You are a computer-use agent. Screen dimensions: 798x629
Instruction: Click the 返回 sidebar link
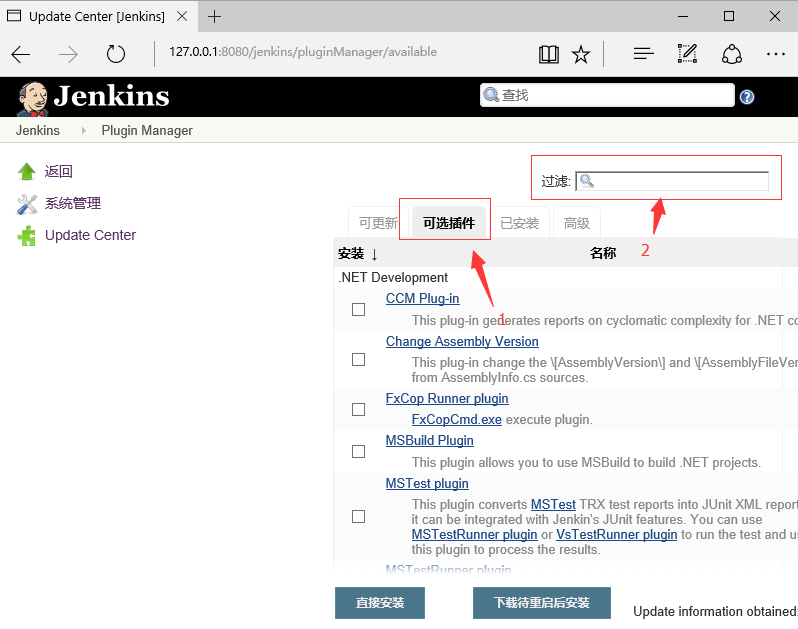(59, 171)
